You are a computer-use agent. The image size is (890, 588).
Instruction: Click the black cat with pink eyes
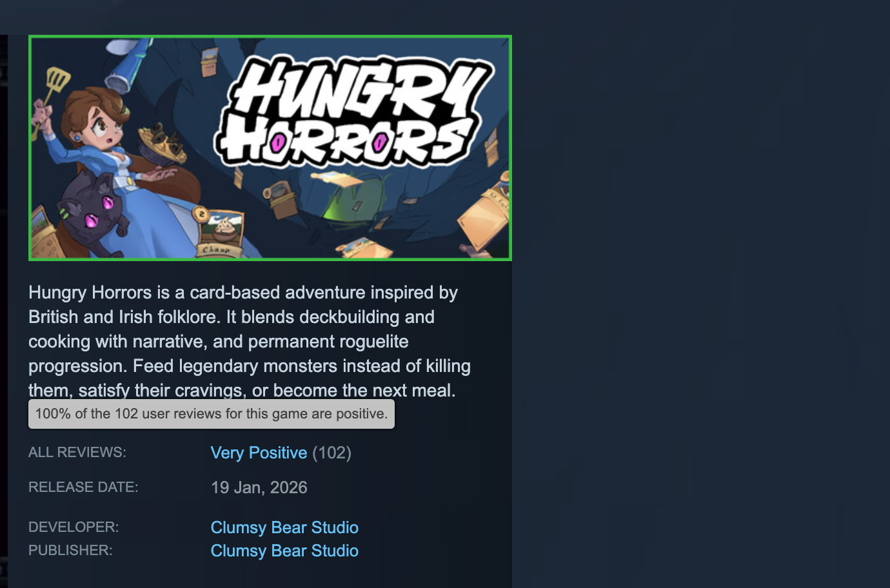pyautogui.click(x=94, y=215)
